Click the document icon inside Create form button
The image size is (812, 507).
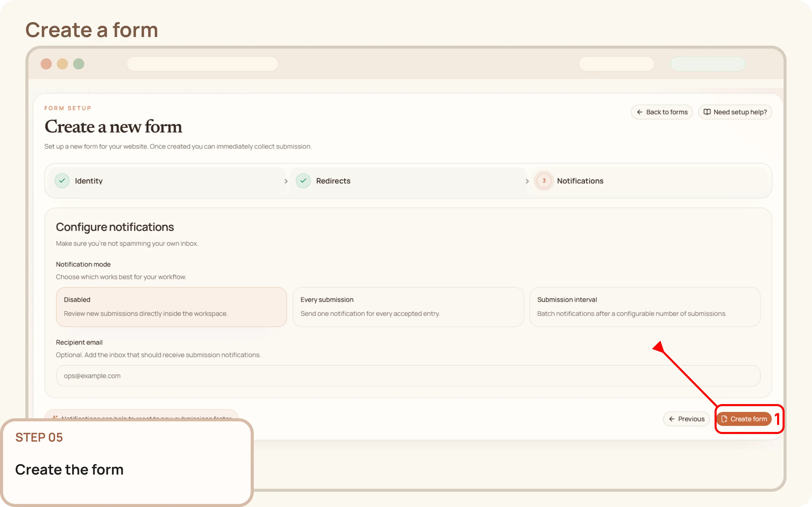725,419
